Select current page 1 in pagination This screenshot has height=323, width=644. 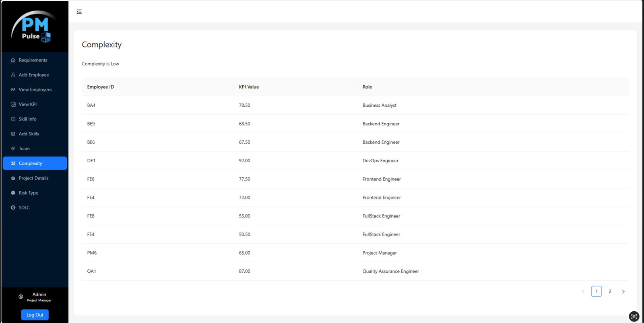coord(596,292)
